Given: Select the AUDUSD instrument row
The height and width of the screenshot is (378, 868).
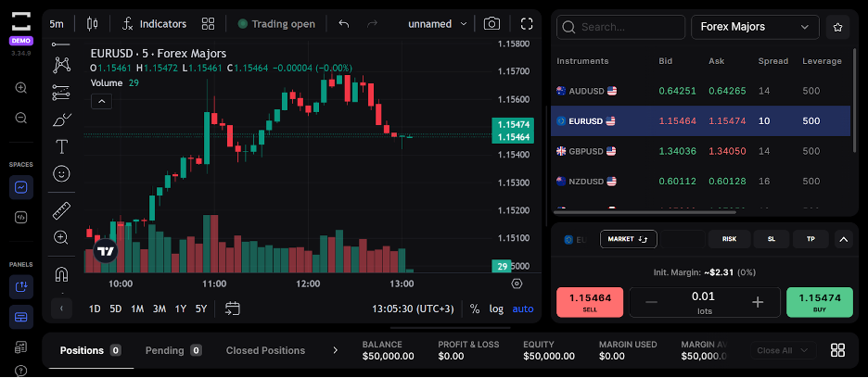Looking at the screenshot, I should pyautogui.click(x=700, y=91).
